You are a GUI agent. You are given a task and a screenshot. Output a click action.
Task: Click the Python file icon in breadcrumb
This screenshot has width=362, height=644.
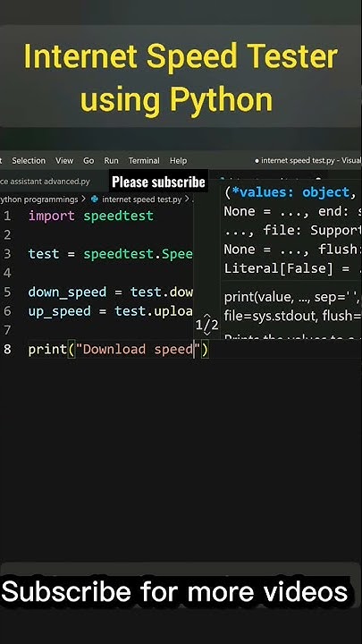click(x=95, y=199)
